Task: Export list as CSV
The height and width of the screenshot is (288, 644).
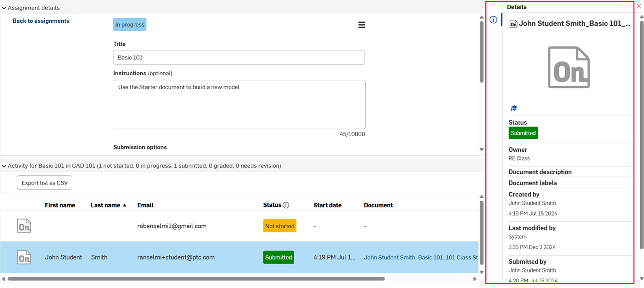Action: coord(45,183)
